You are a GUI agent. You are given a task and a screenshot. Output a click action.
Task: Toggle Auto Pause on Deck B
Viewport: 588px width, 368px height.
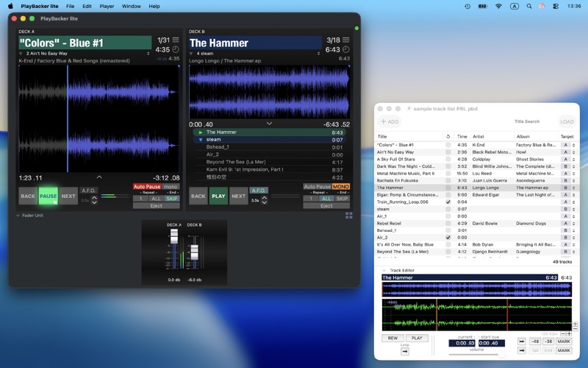[318, 187]
